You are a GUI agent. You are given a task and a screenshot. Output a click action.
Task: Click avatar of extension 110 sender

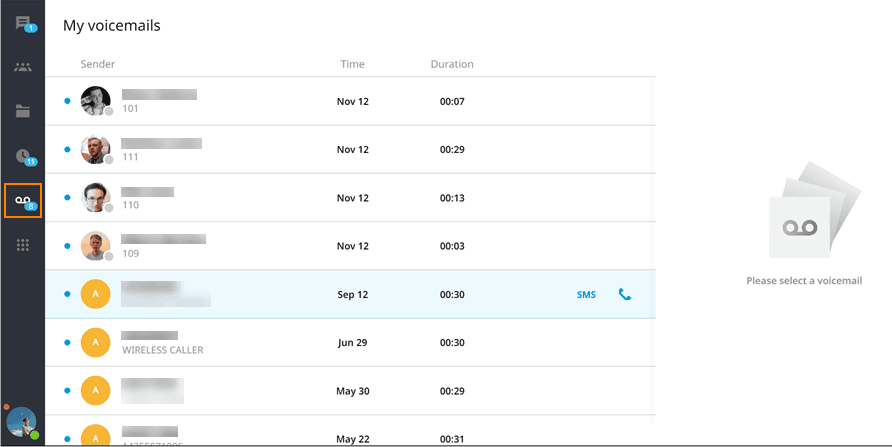[95, 198]
